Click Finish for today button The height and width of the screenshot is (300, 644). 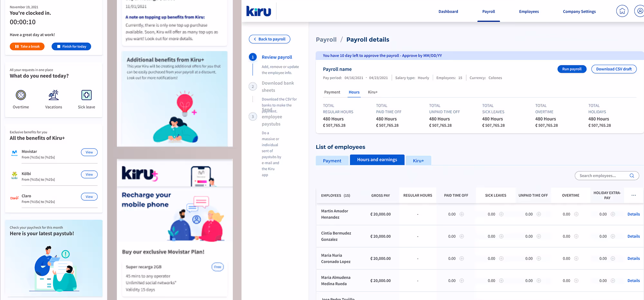[71, 46]
